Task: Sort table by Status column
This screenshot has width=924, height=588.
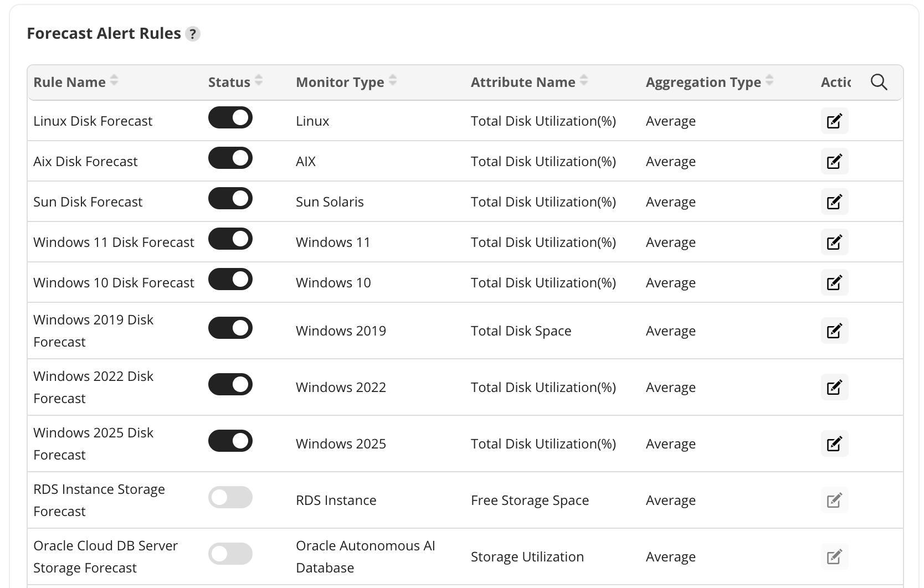Action: pos(259,81)
